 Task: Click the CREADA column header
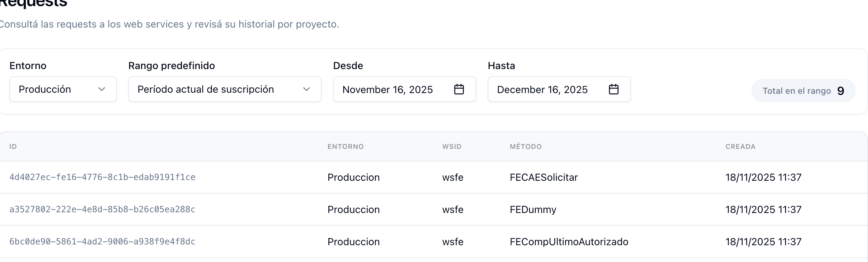[x=740, y=146]
